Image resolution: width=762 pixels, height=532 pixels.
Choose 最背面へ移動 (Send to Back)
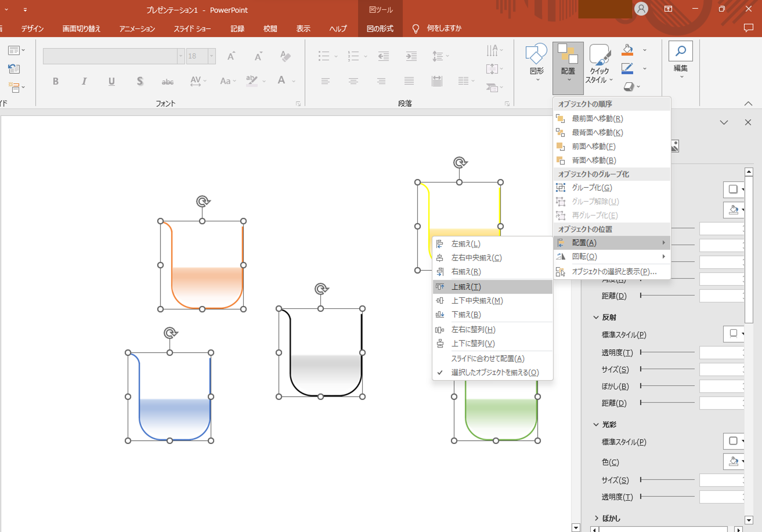tap(611, 132)
